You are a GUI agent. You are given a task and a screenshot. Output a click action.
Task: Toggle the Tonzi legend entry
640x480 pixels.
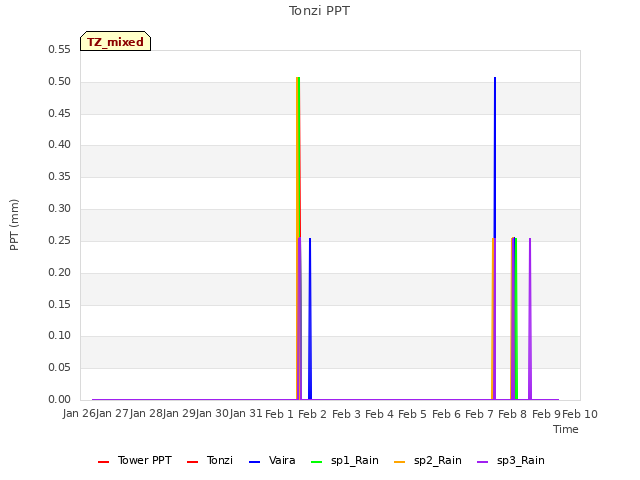coord(209,460)
